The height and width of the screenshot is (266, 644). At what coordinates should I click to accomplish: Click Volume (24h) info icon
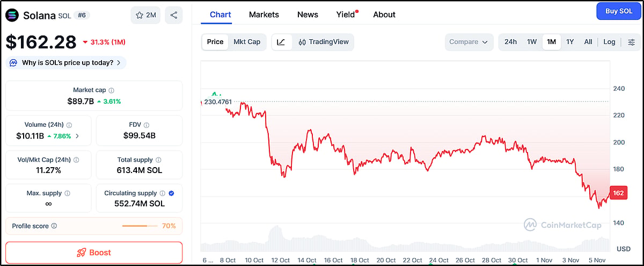[69, 125]
